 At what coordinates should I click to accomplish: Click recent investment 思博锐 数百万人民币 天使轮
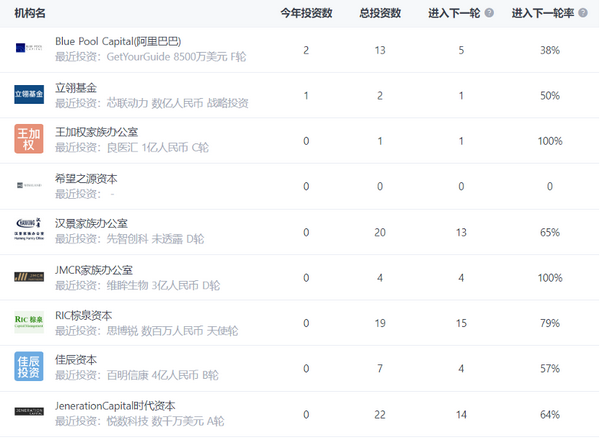(172, 331)
